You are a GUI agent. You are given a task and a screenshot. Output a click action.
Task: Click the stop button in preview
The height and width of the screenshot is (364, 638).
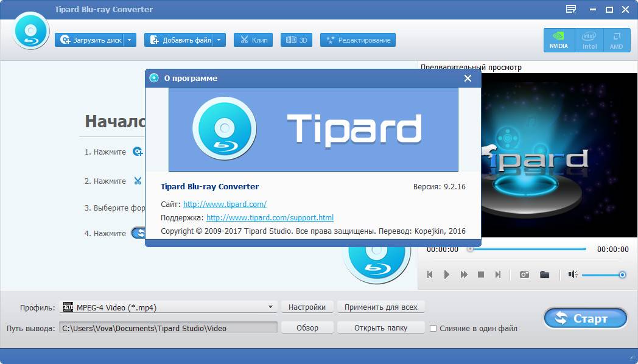[481, 275]
